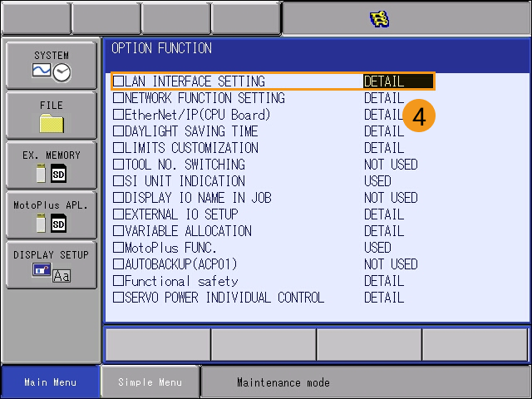532x399 pixels.
Task: Select DETAIL for LAN INTERFACE SETTING
Action: tap(398, 81)
